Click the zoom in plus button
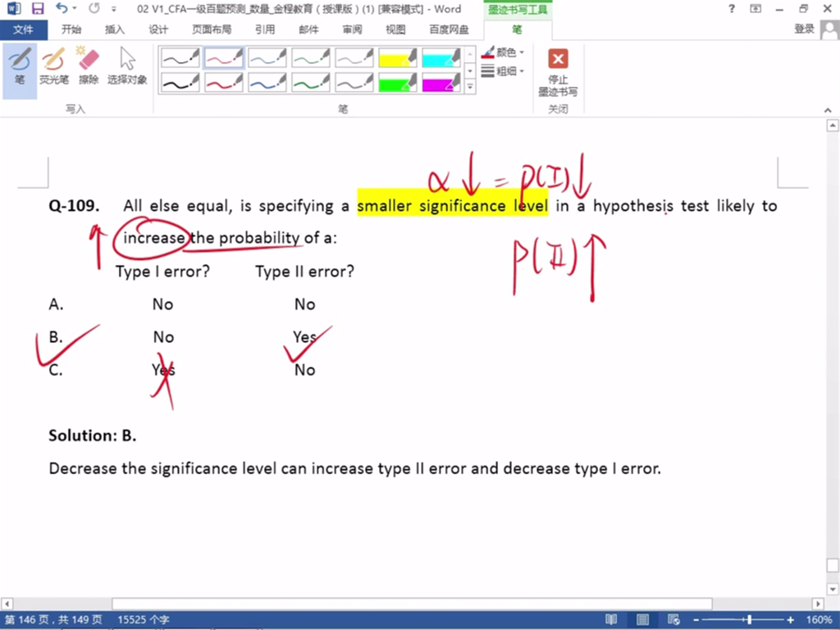 [790, 619]
